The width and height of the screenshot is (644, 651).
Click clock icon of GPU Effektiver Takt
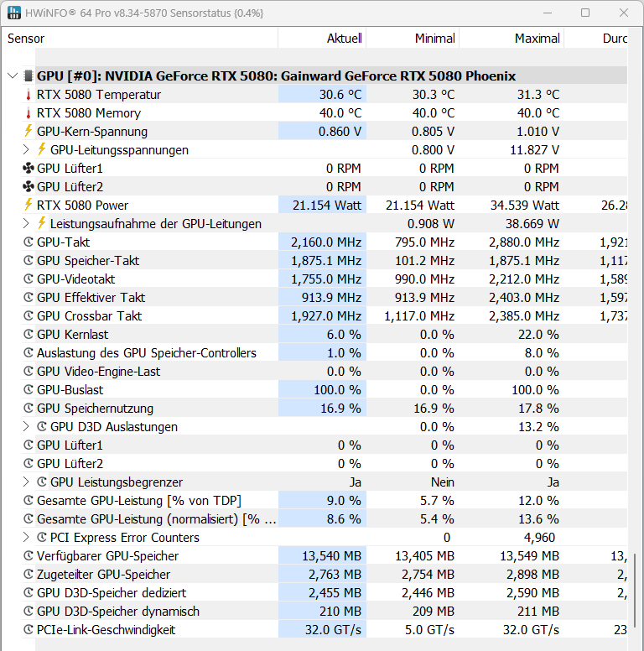pyautogui.click(x=29, y=297)
